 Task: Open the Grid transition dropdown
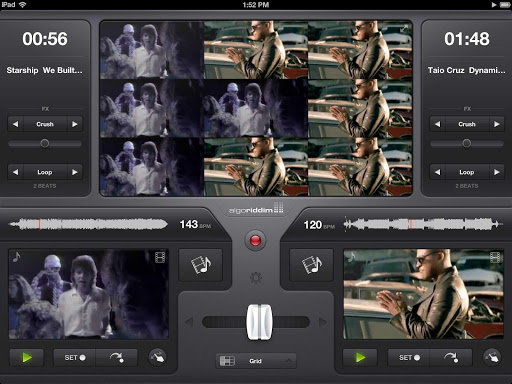tap(256, 361)
